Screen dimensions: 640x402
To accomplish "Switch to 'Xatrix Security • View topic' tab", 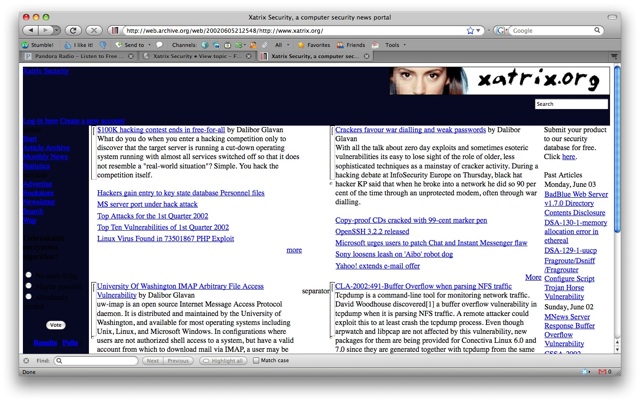I will [197, 56].
